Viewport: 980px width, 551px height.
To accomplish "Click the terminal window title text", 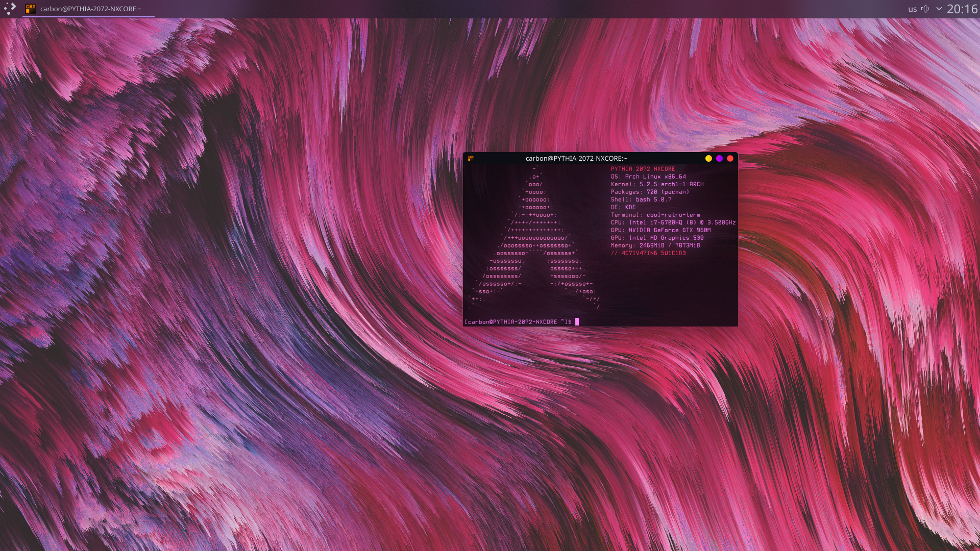I will click(576, 159).
